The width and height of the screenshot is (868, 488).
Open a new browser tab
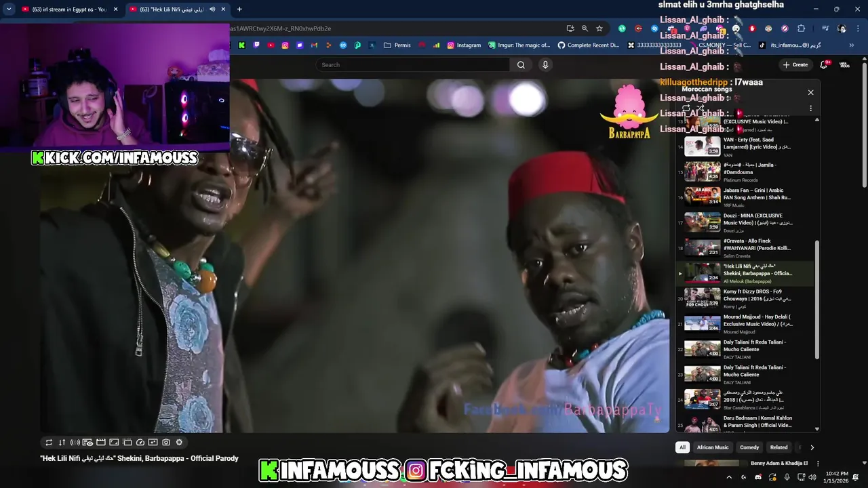239,9
